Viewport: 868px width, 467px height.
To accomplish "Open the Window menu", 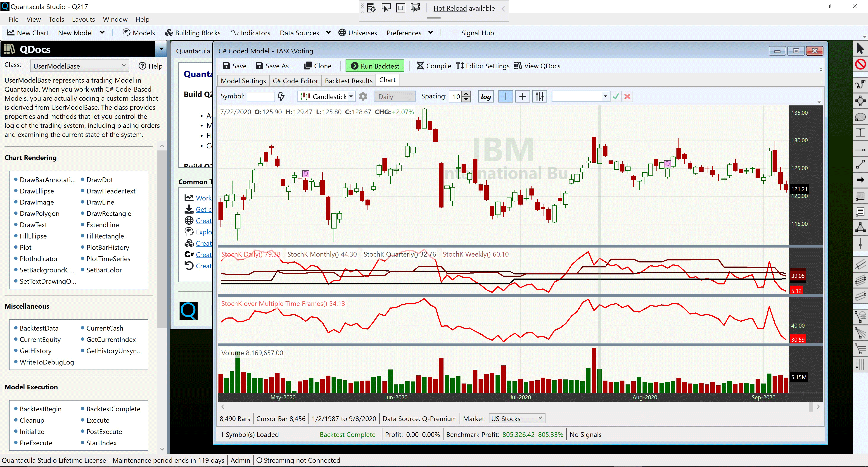I will pyautogui.click(x=115, y=19).
